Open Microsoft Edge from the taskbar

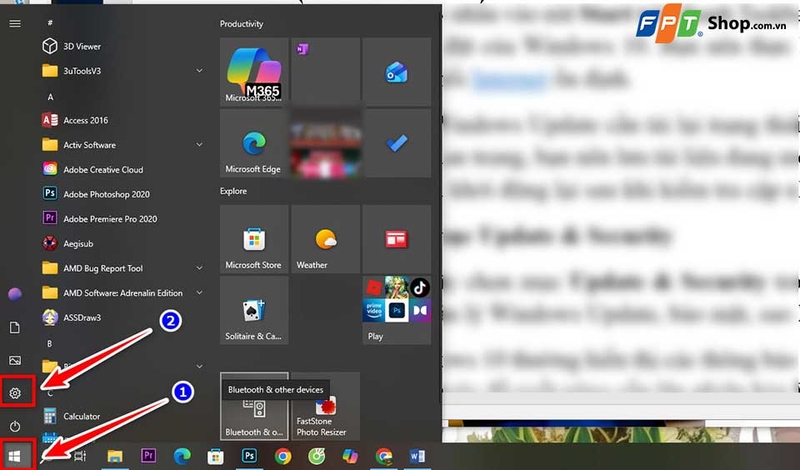(x=182, y=456)
